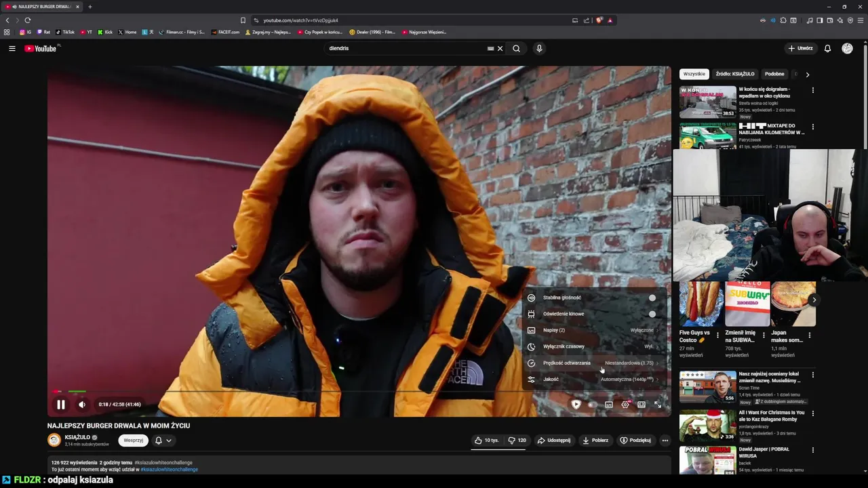Open the Brave Rewards triangle icon
The image size is (868, 488).
(x=610, y=20)
